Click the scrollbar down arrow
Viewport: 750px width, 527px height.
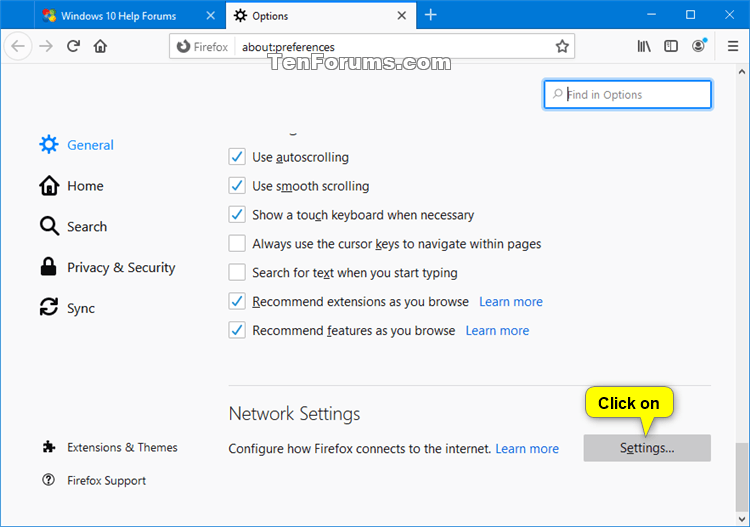742,519
